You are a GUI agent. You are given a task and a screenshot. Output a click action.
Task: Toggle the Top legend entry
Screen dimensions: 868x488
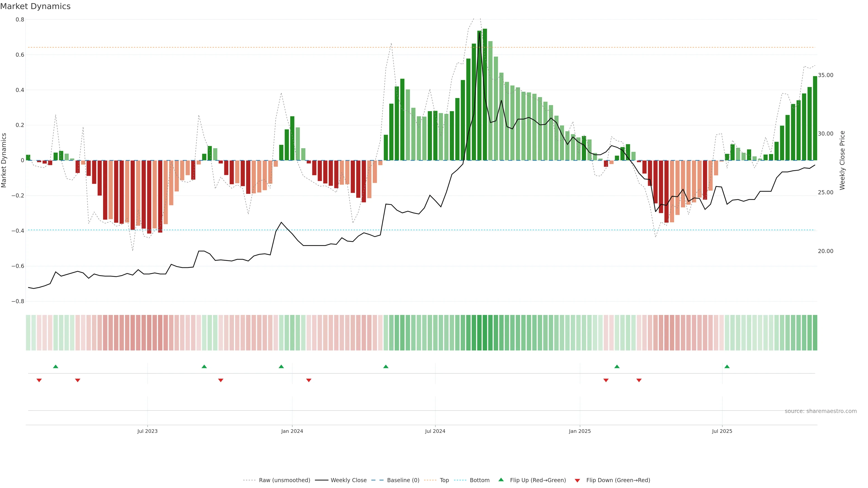pos(444,480)
